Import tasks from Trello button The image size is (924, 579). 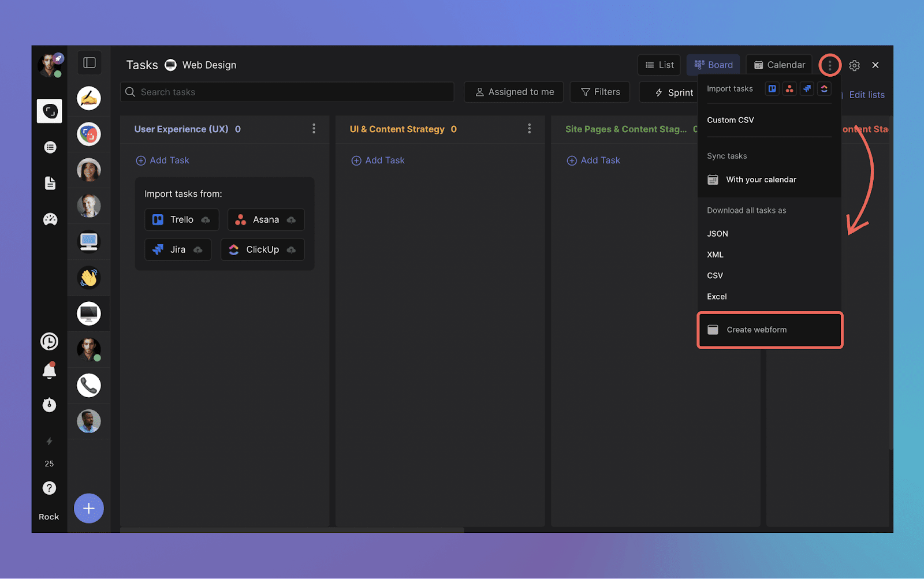click(x=181, y=220)
